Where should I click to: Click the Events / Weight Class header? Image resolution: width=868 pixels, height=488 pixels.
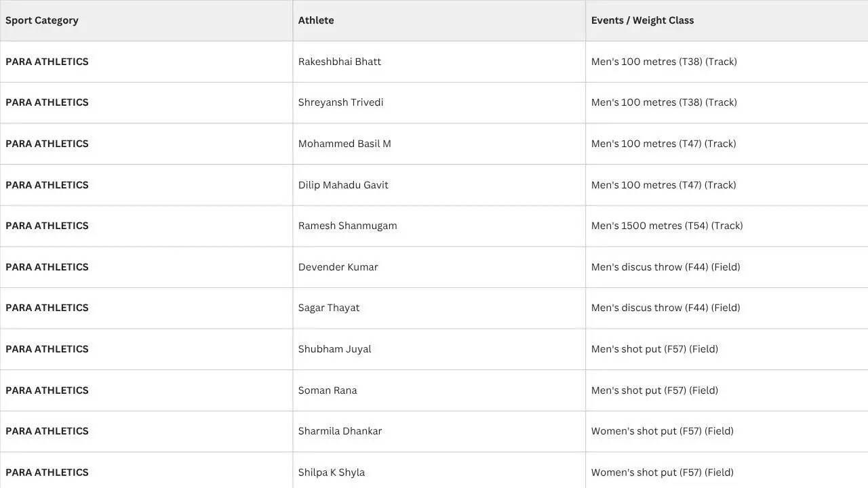(642, 20)
